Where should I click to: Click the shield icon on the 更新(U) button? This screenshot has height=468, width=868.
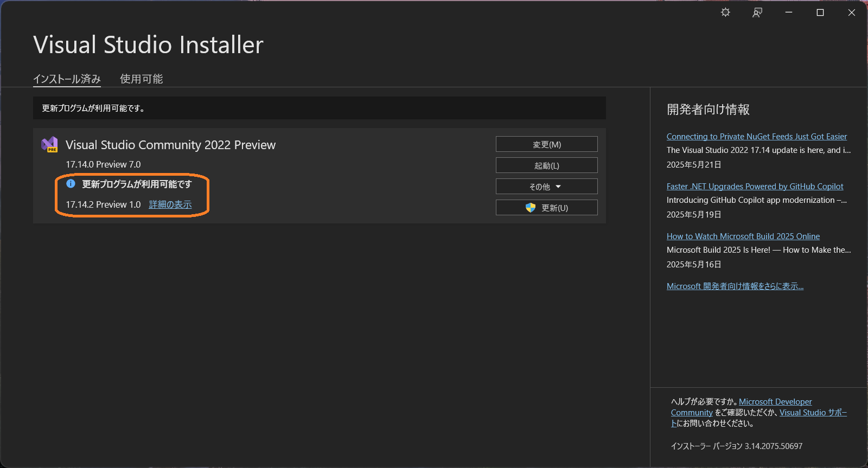pyautogui.click(x=531, y=208)
